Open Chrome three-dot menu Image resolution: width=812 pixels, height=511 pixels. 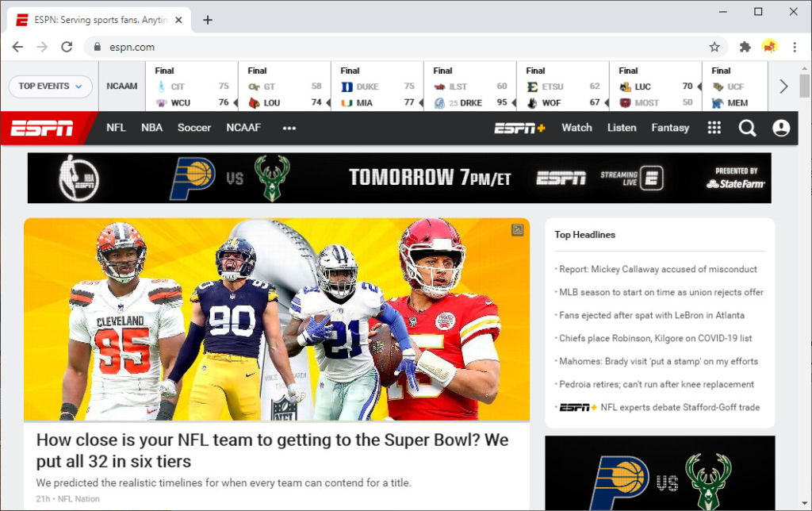[795, 47]
